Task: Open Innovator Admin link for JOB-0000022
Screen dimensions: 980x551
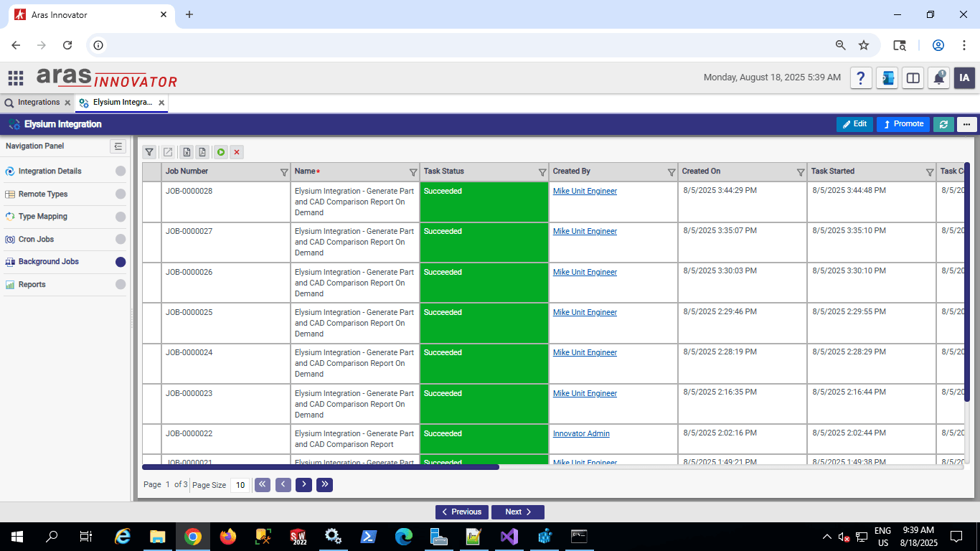Action: (581, 433)
